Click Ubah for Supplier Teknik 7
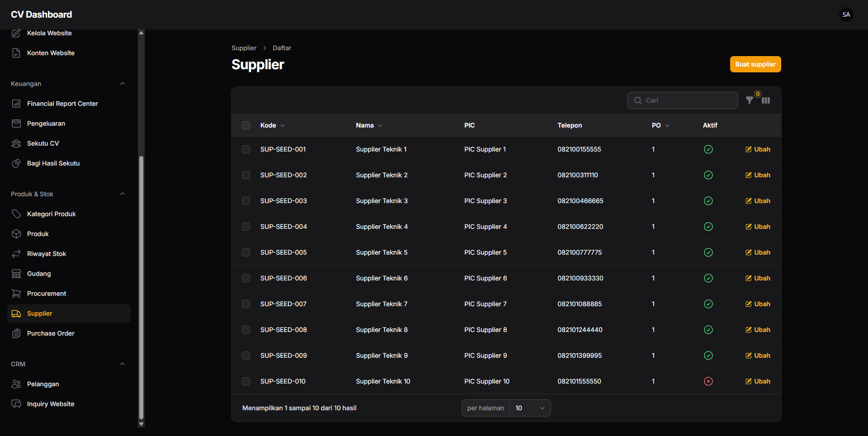The width and height of the screenshot is (868, 436). 758,304
